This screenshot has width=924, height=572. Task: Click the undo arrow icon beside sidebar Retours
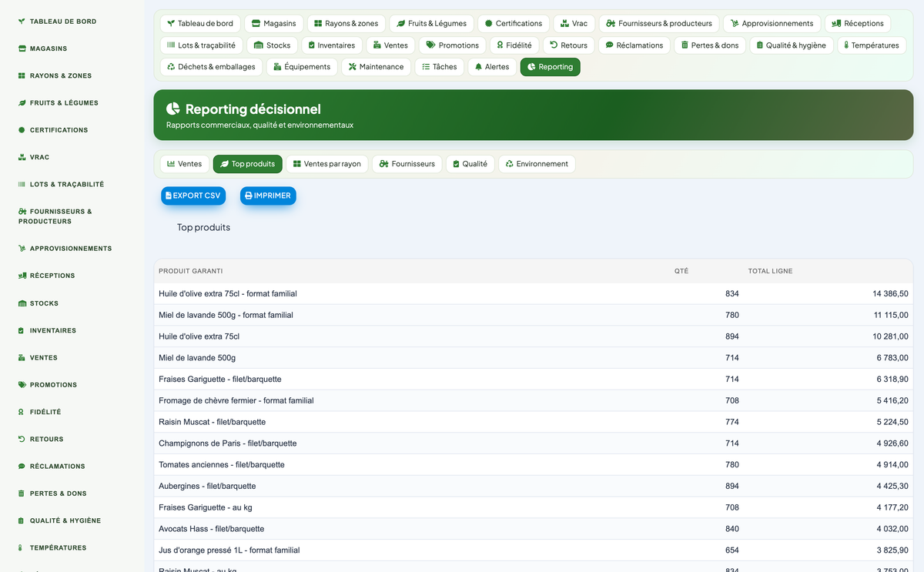tap(22, 440)
